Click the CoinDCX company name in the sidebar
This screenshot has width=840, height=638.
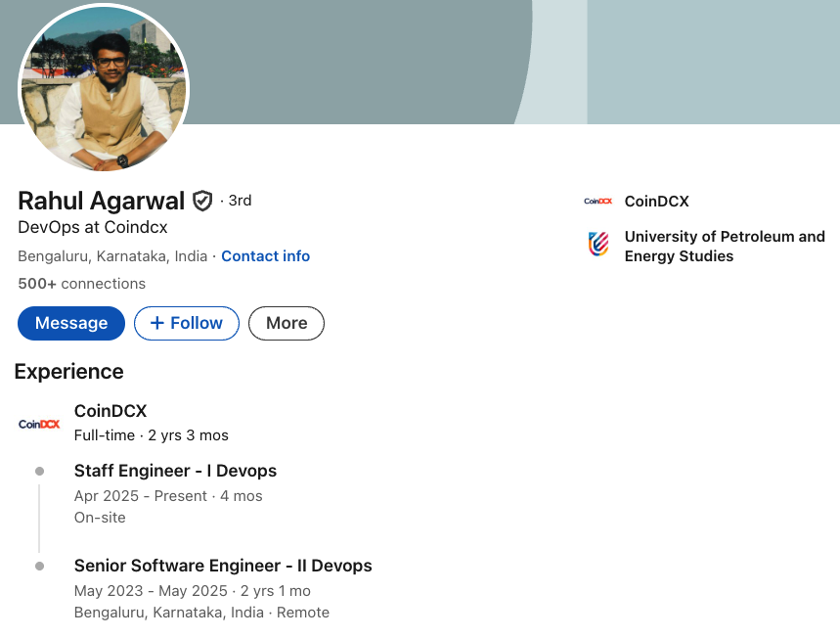[x=656, y=201]
